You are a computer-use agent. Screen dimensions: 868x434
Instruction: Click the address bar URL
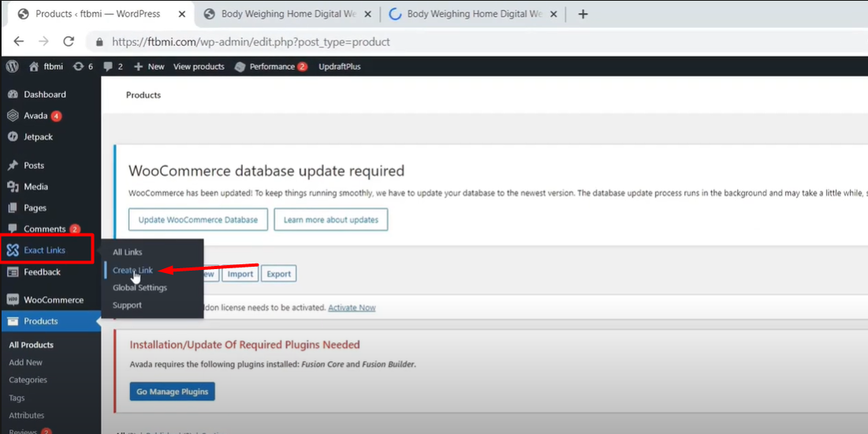(251, 42)
